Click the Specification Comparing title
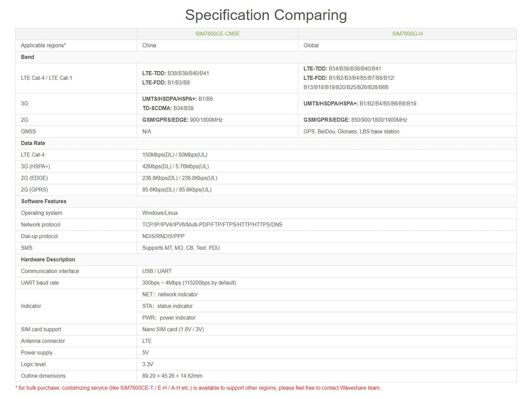 coord(266,15)
